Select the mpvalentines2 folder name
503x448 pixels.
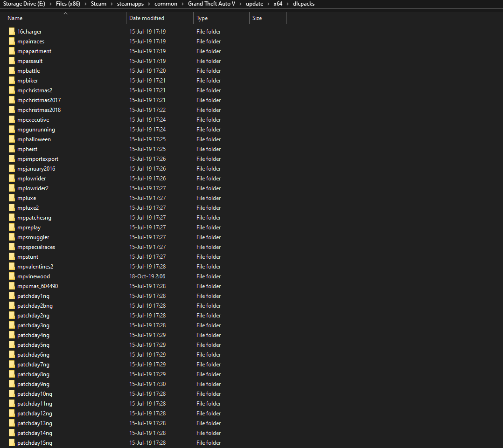pyautogui.click(x=35, y=267)
